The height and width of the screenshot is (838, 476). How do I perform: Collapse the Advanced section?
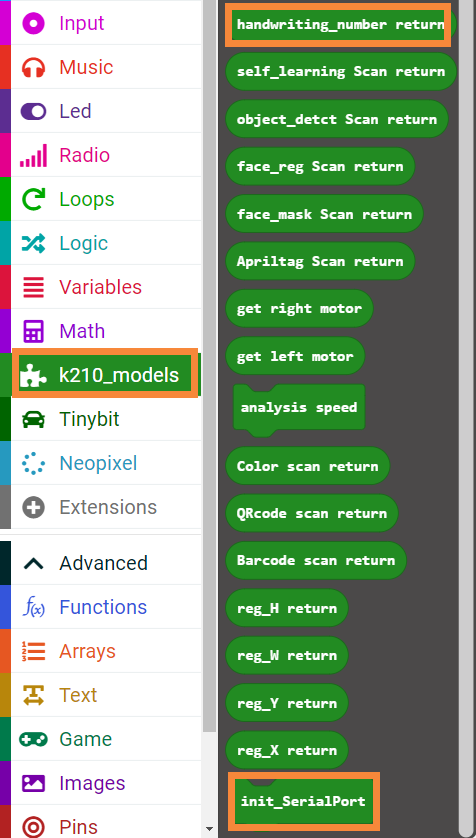point(106,563)
